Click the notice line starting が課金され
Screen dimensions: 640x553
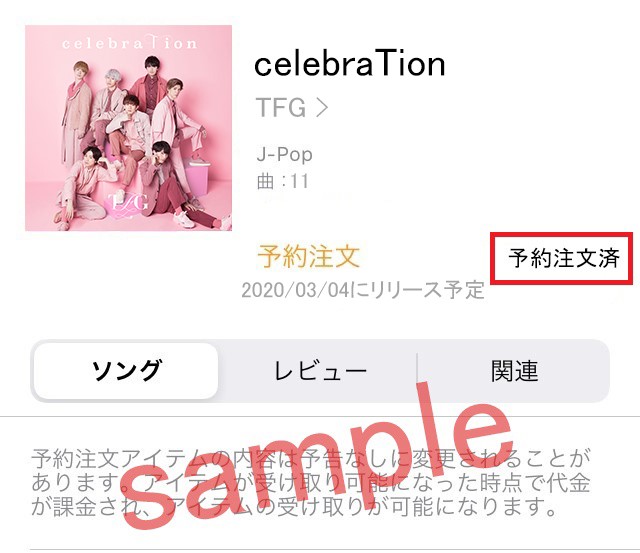[x=294, y=507]
